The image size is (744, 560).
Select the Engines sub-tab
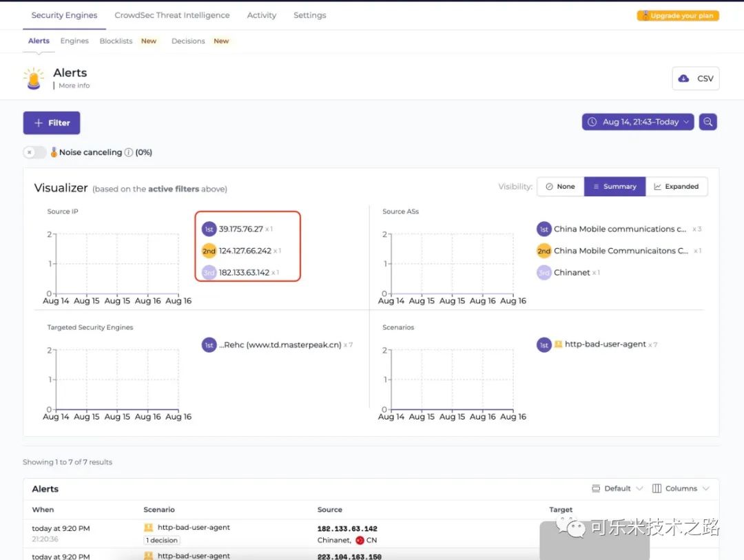coord(74,41)
